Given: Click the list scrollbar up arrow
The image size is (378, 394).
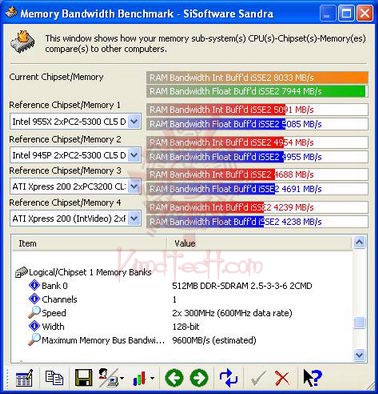Looking at the screenshot, I should tap(359, 242).
